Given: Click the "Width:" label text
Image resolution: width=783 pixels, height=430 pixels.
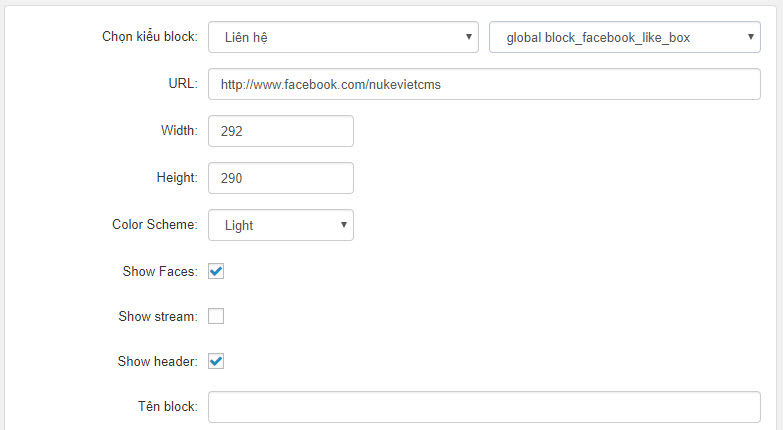Looking at the screenshot, I should point(179,130).
